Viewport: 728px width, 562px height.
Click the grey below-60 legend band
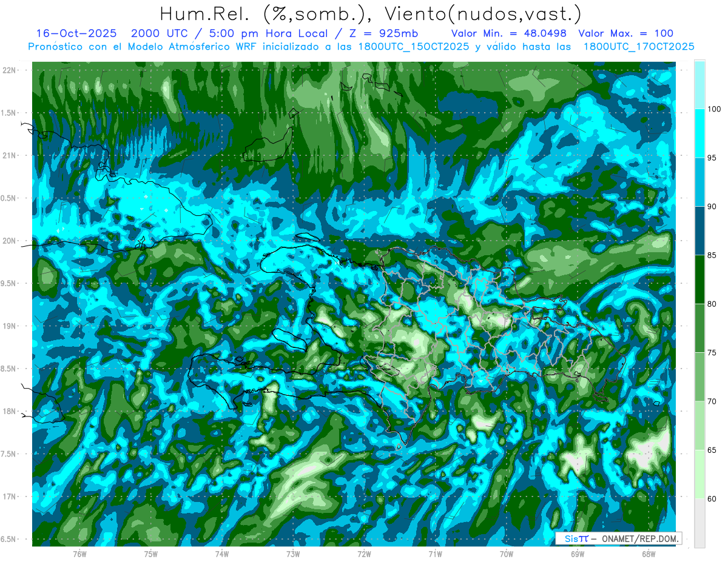(x=699, y=523)
